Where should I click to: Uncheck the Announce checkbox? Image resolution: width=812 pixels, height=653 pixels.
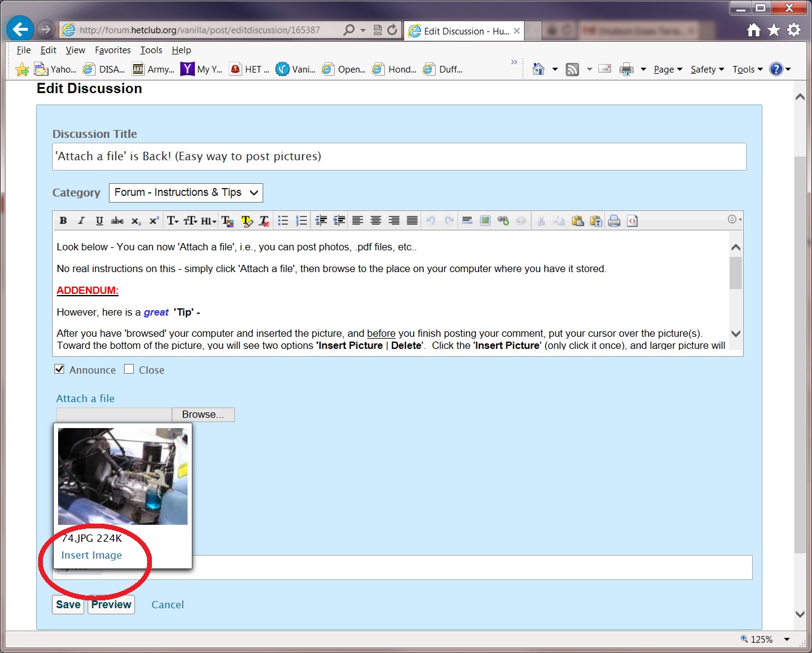[x=59, y=369]
